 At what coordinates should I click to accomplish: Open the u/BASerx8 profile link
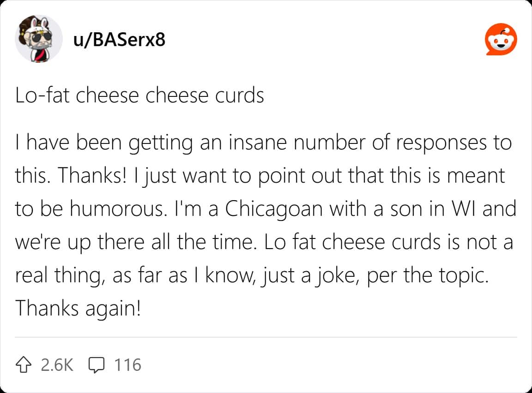119,40
